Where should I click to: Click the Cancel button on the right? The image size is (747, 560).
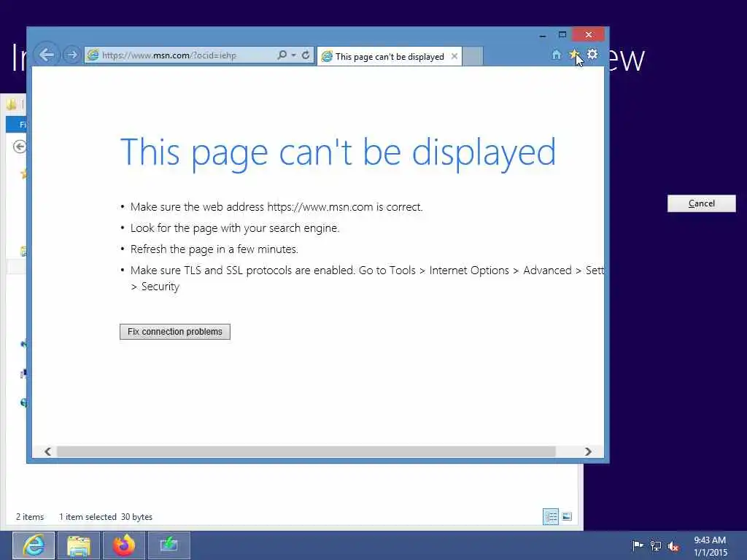point(701,204)
